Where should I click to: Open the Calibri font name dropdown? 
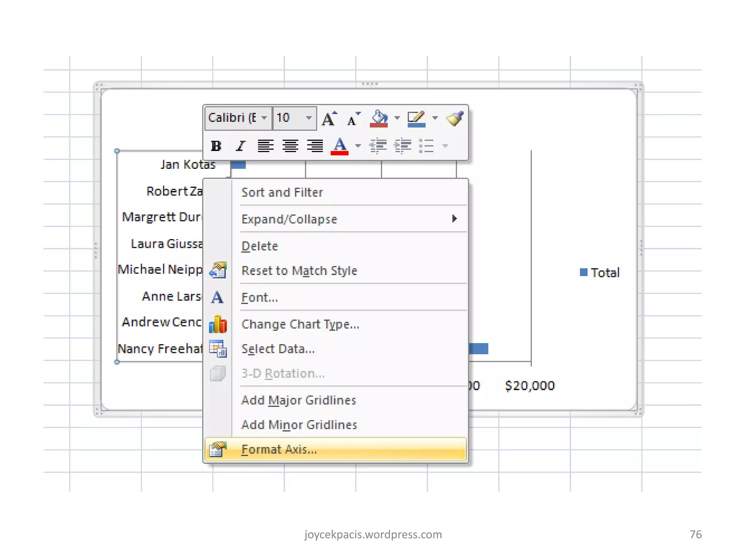click(x=264, y=118)
